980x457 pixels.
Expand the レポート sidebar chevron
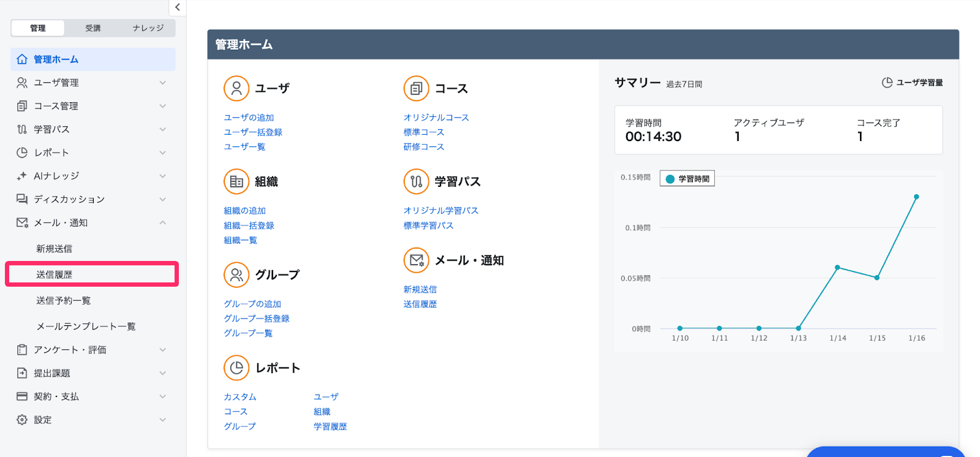click(x=163, y=153)
